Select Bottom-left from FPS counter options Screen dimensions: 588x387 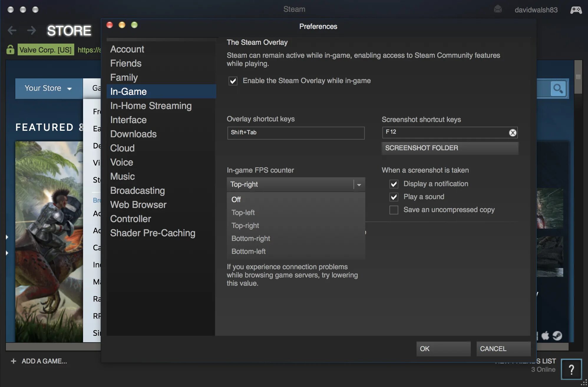click(x=248, y=251)
